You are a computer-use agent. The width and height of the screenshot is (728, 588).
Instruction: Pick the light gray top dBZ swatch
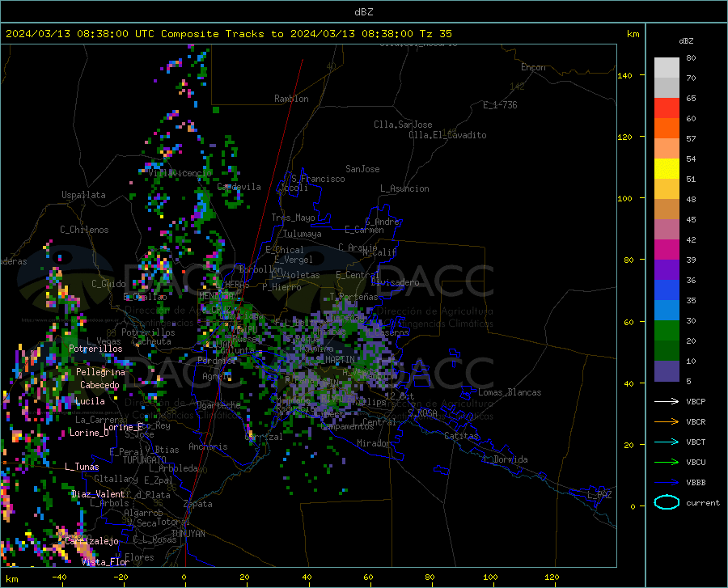tap(667, 68)
